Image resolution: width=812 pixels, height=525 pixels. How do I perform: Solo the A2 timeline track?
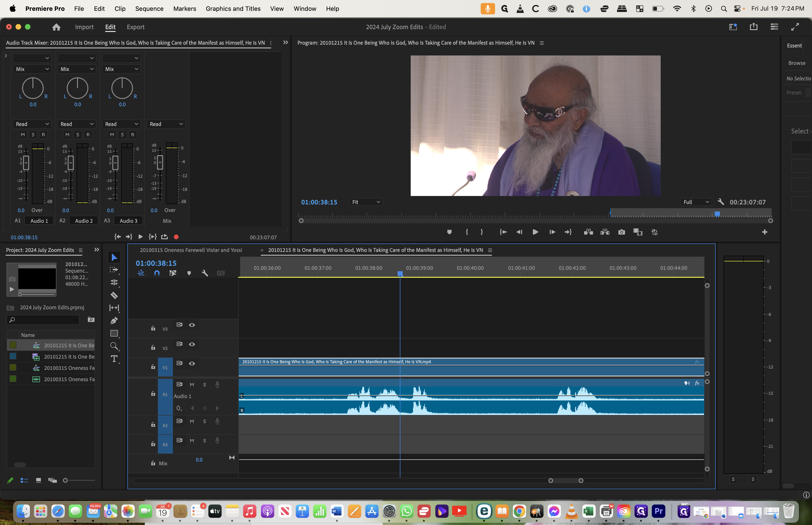pos(204,421)
